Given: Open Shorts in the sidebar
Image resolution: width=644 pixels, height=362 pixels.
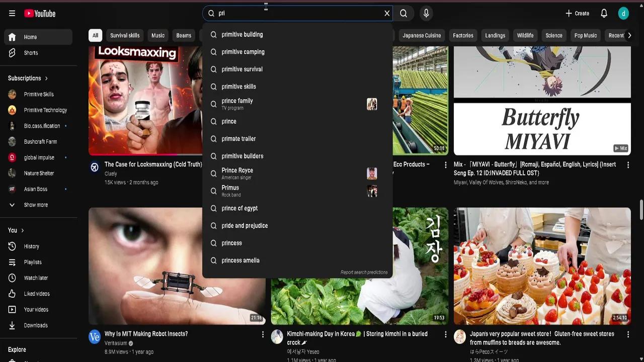Looking at the screenshot, I should coord(38,53).
